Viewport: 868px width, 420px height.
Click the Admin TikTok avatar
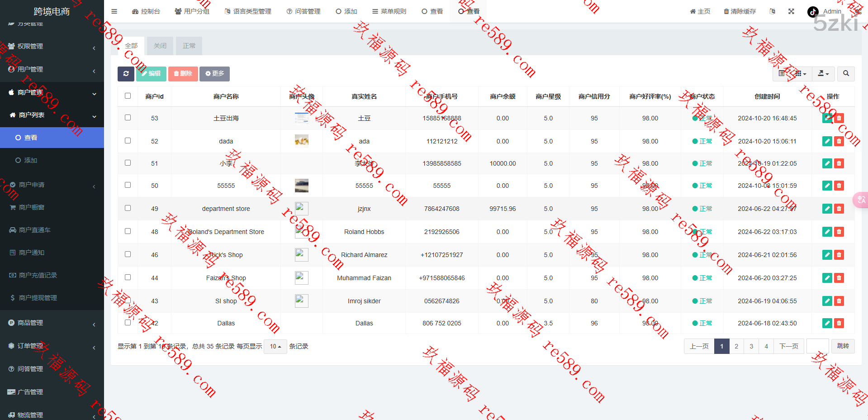click(813, 12)
